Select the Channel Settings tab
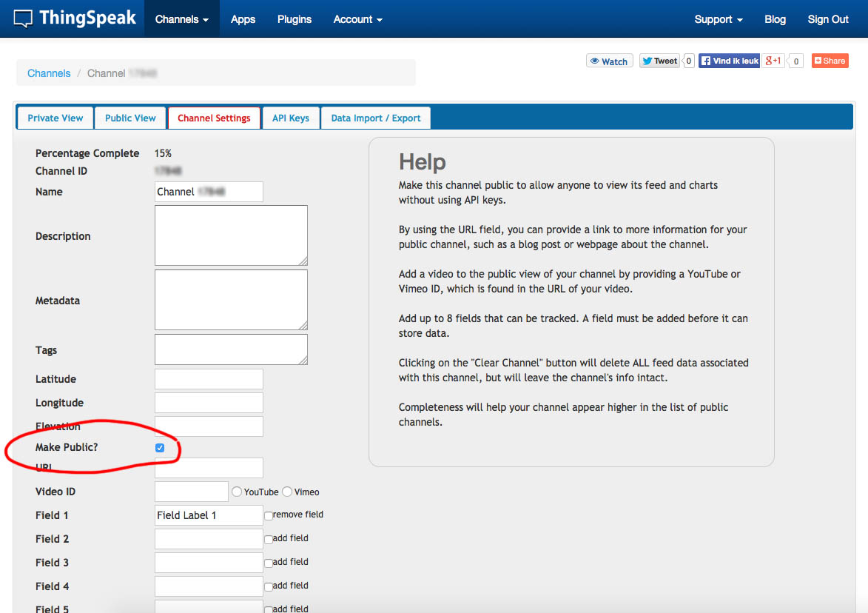Screen dimensions: 868x613 point(214,118)
